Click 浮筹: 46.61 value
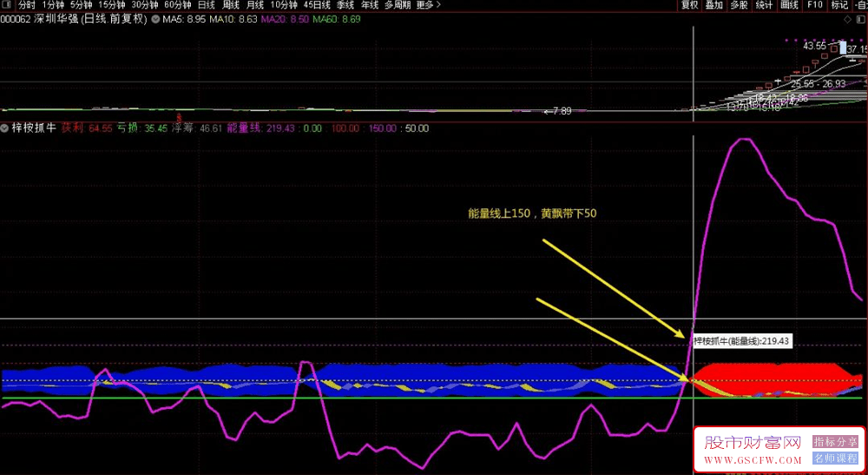This screenshot has width=868, height=475. click(x=196, y=129)
